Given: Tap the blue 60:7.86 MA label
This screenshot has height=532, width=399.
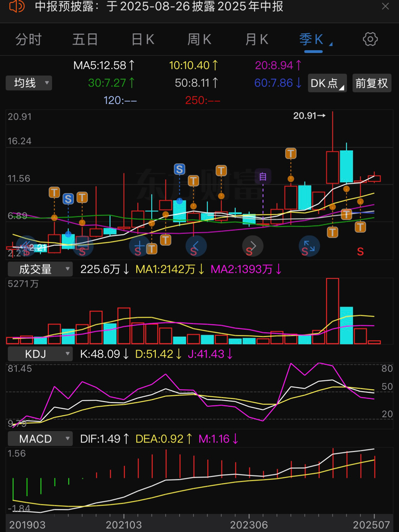Looking at the screenshot, I should (278, 83).
